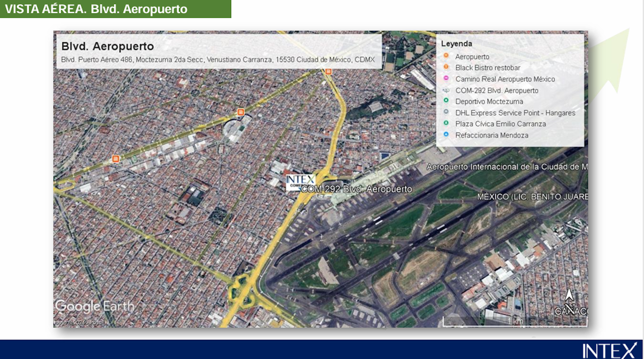This screenshot has height=359, width=644.
Task: Click the COM-292 Blvd. Aeropuerto legend icon
Action: (x=446, y=91)
